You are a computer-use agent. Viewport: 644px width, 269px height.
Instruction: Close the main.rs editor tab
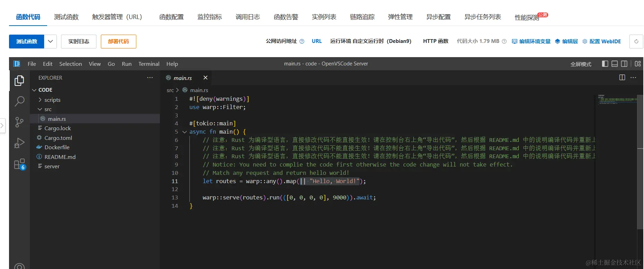click(205, 78)
